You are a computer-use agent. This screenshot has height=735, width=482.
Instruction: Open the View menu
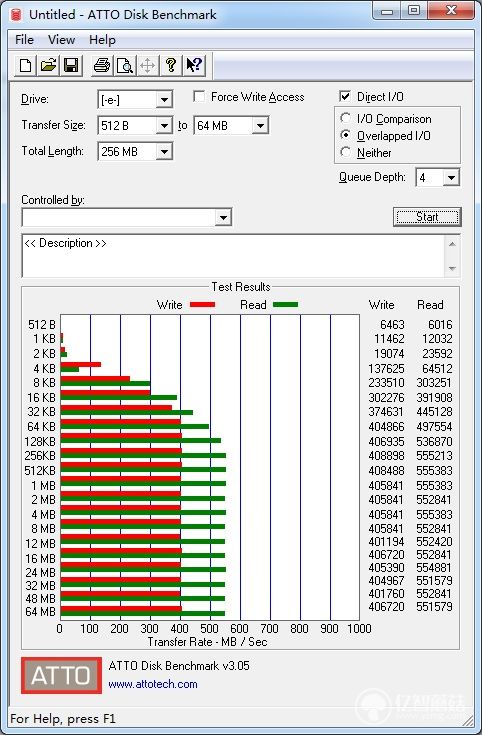coord(61,40)
